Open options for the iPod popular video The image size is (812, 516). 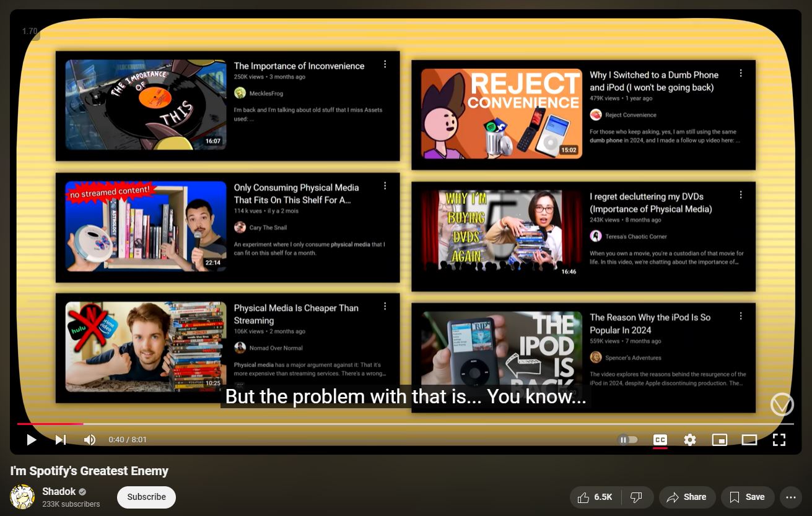point(741,316)
